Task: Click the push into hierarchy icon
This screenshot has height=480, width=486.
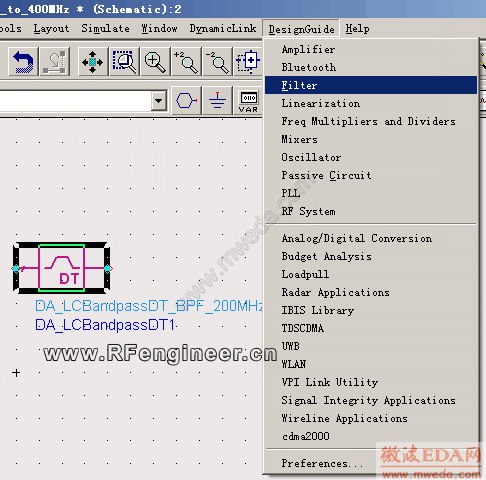Action: [248, 62]
